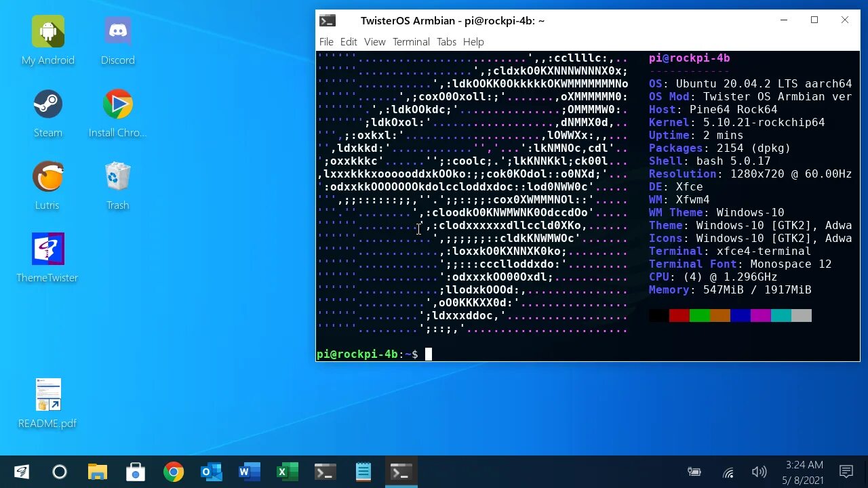
Task: Close the TwisterOS terminal window
Action: coord(845,20)
